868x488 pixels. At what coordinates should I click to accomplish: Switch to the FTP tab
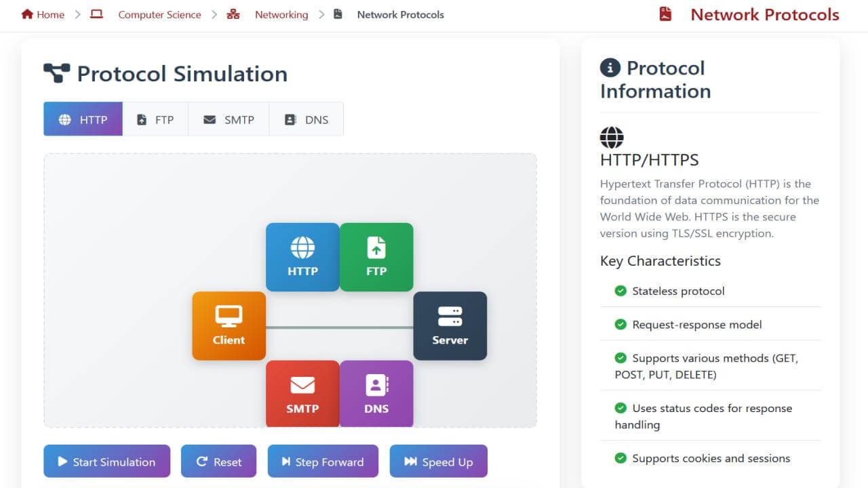point(155,119)
